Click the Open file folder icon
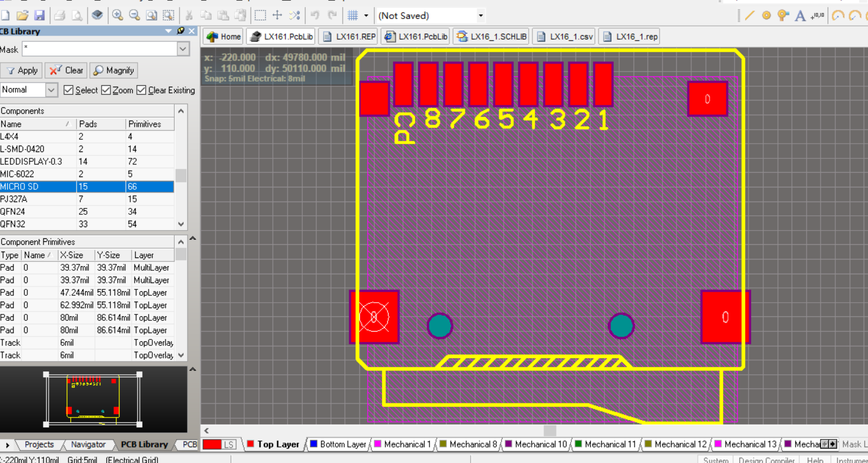 (x=23, y=15)
